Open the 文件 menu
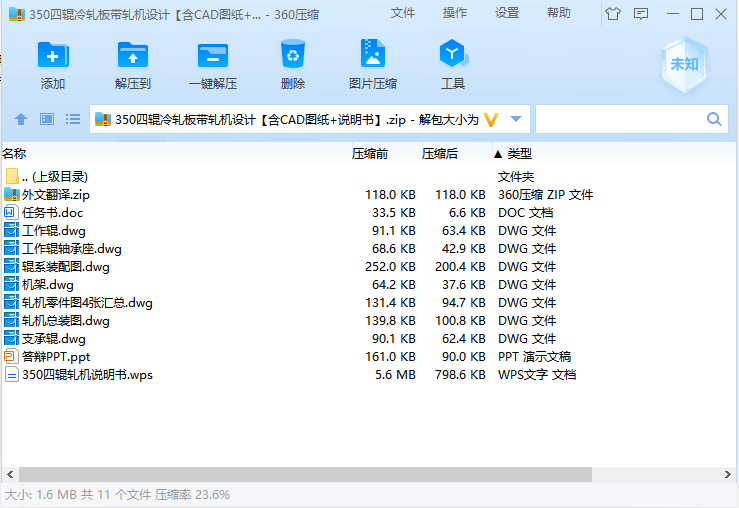This screenshot has height=508, width=739. 402,13
